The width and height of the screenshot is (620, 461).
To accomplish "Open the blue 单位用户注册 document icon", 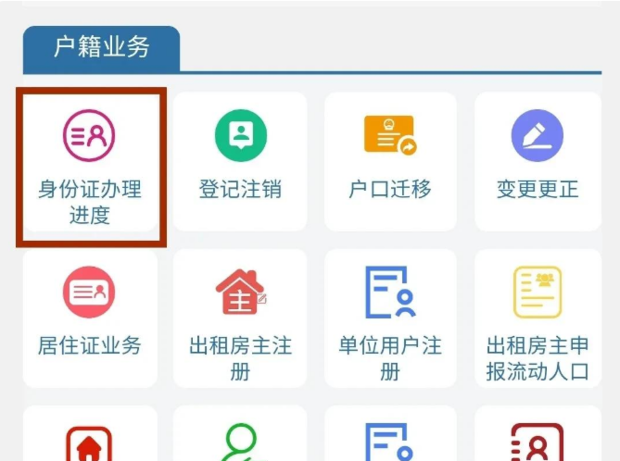I will tap(390, 292).
